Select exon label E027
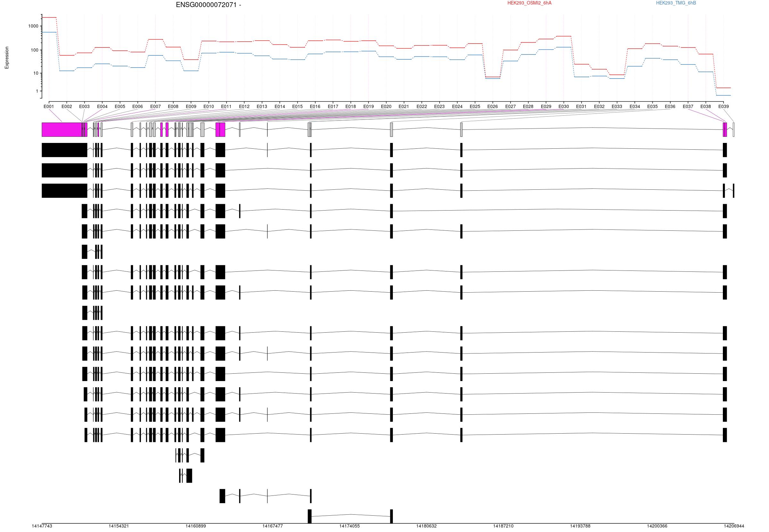This screenshot has width=769, height=532. coord(510,107)
